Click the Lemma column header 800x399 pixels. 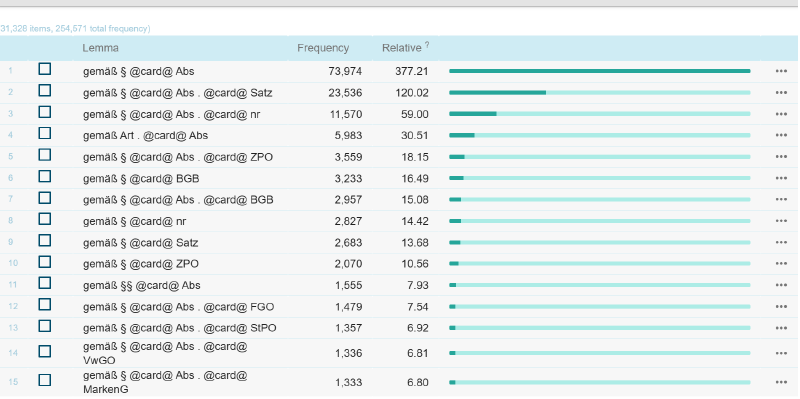coord(101,48)
